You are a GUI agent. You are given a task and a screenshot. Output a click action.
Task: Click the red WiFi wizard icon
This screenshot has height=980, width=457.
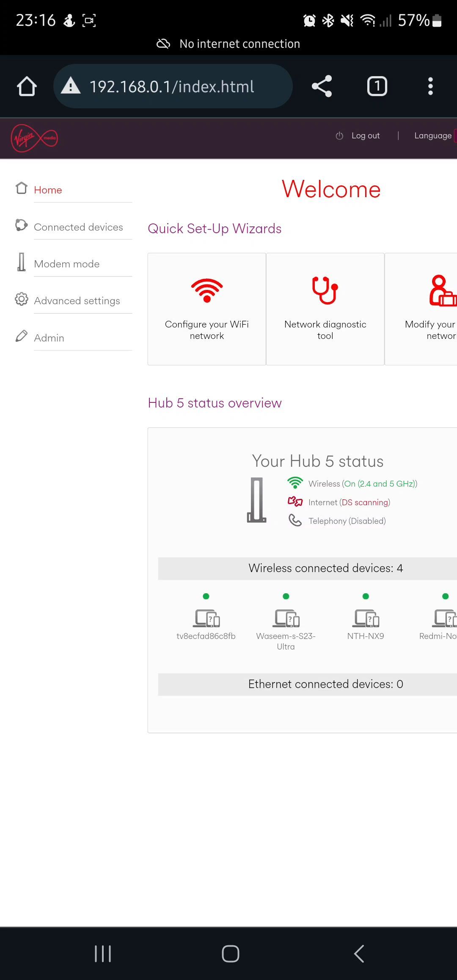tap(207, 290)
